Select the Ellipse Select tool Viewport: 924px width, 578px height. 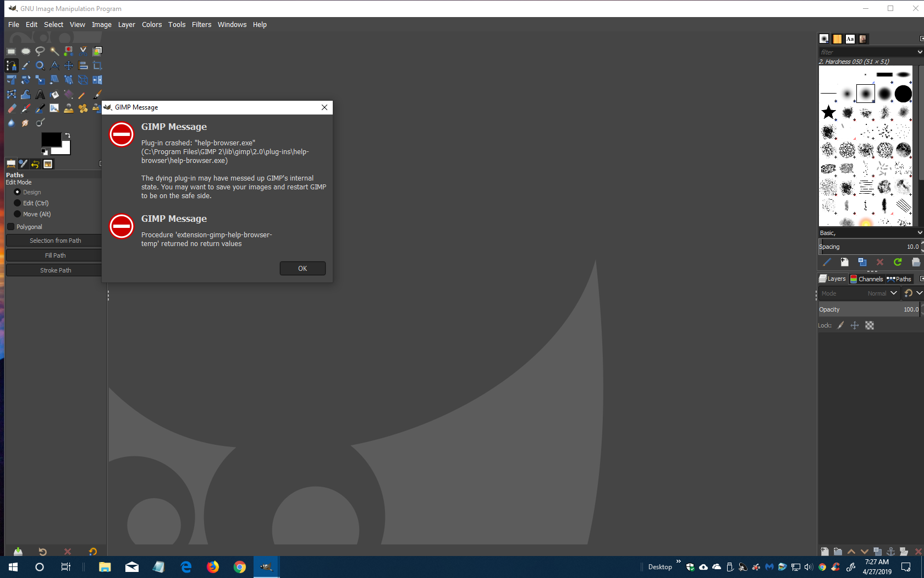pyautogui.click(x=25, y=51)
